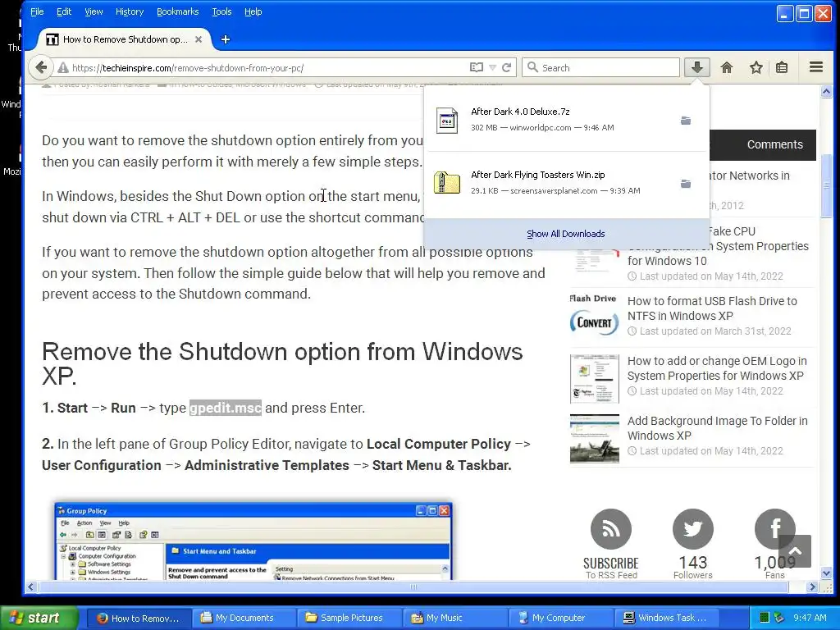Screen dimensions: 840x630
Task: Open the History menu
Action: coord(130,11)
